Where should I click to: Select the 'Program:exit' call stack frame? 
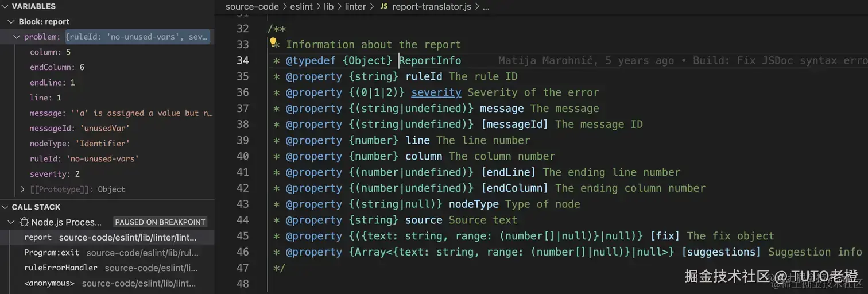click(107, 253)
